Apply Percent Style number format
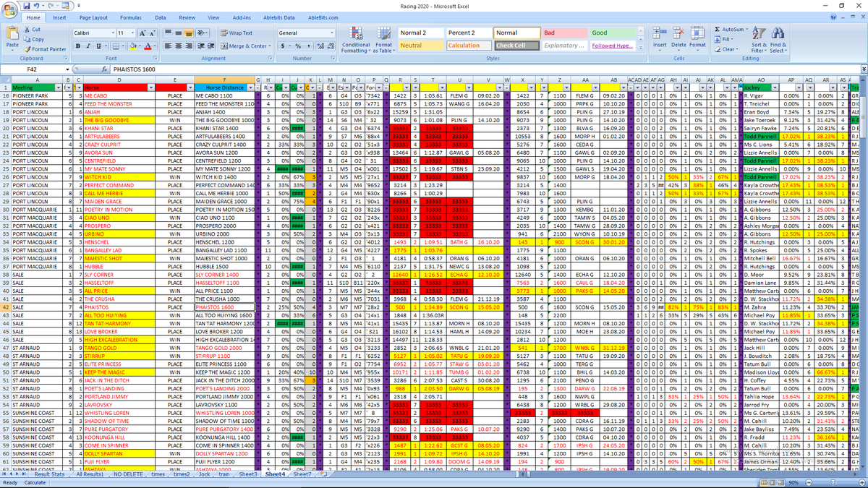Image resolution: width=868 pixels, height=488 pixels. pos(297,46)
